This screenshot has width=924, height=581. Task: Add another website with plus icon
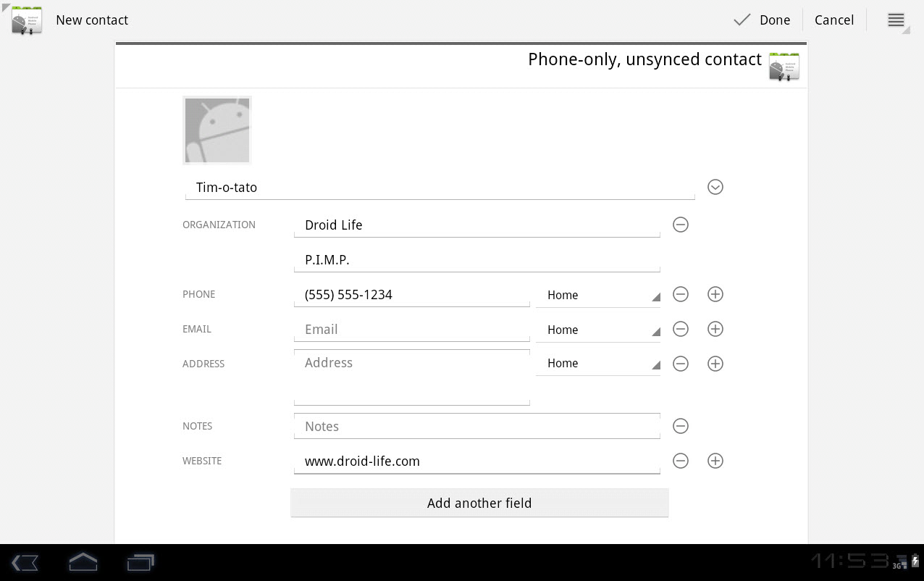(x=715, y=461)
